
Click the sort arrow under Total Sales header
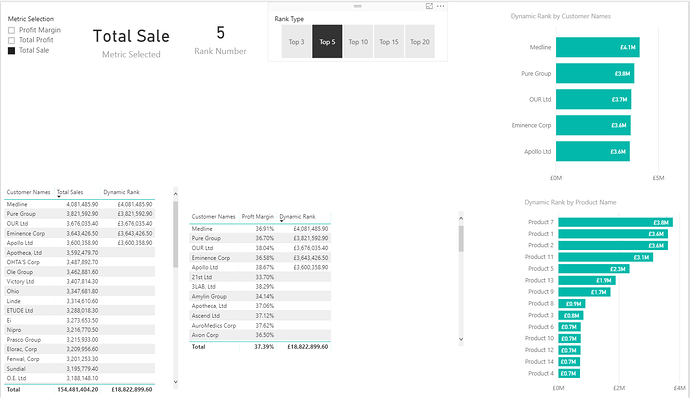59,196
